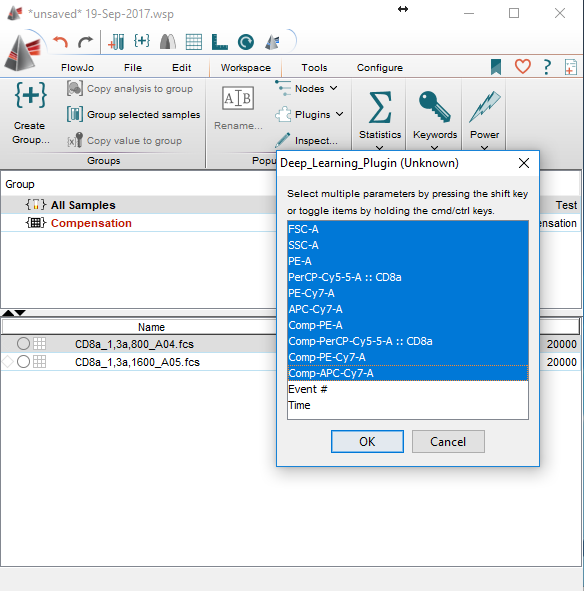Switch to the Workspace tab
The width and height of the screenshot is (584, 591).
click(x=245, y=67)
